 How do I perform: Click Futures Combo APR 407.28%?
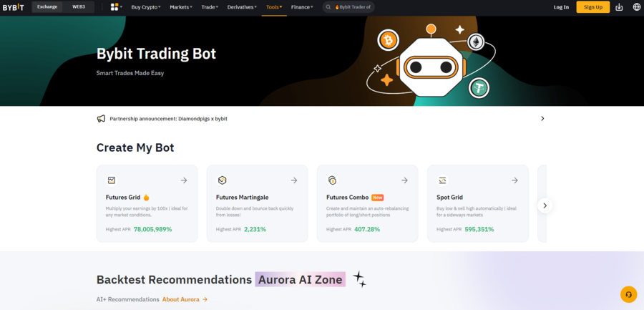pyautogui.click(x=367, y=229)
